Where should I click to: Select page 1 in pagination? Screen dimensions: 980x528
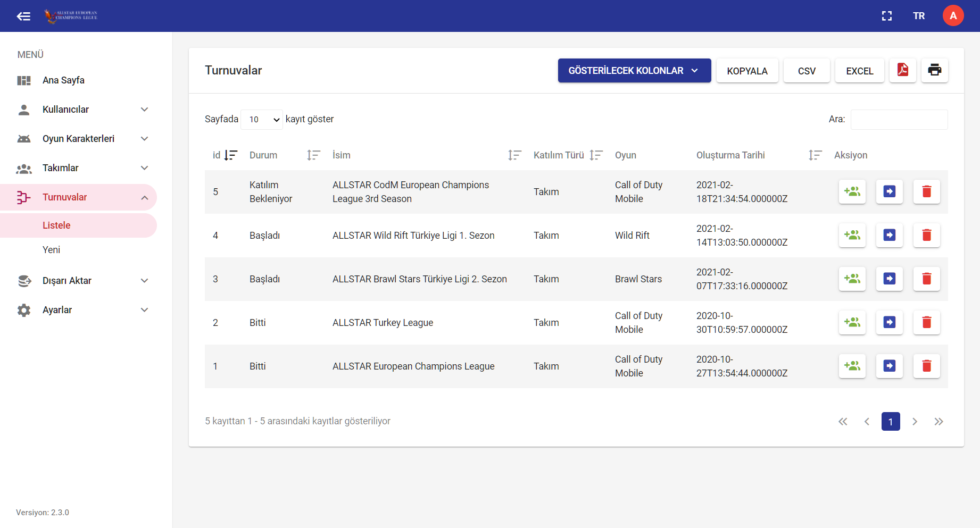[891, 422]
